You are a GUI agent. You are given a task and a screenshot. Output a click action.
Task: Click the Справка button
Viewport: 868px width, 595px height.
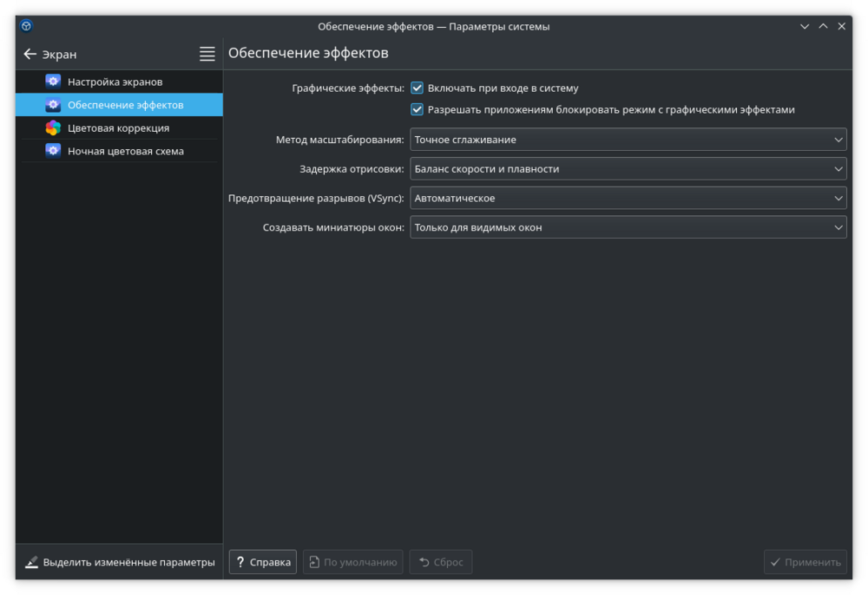pyautogui.click(x=263, y=562)
